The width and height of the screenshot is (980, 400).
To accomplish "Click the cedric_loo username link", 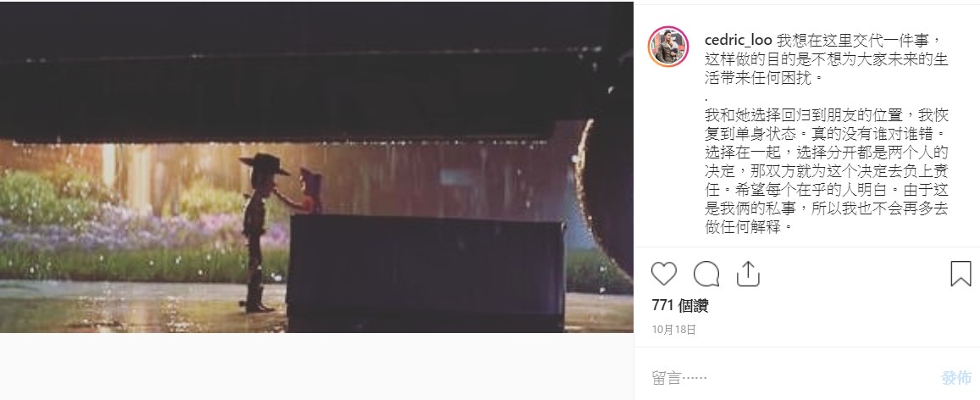I will point(738,41).
